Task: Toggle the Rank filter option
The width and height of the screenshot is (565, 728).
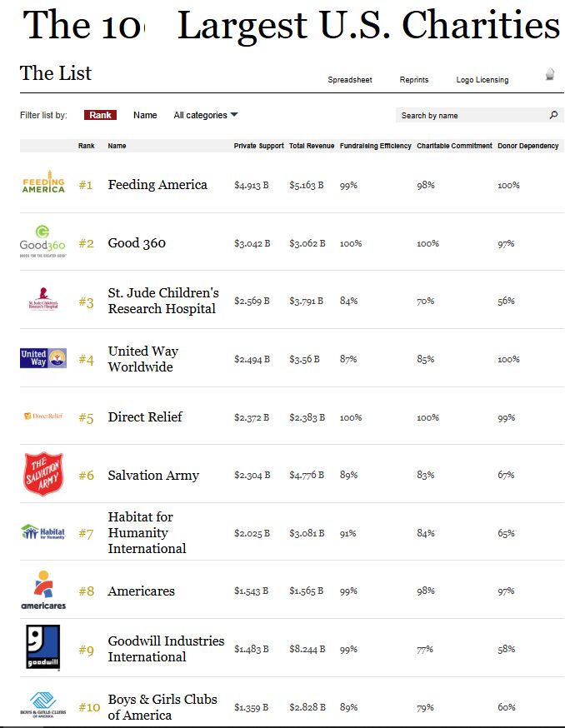Action: tap(100, 116)
